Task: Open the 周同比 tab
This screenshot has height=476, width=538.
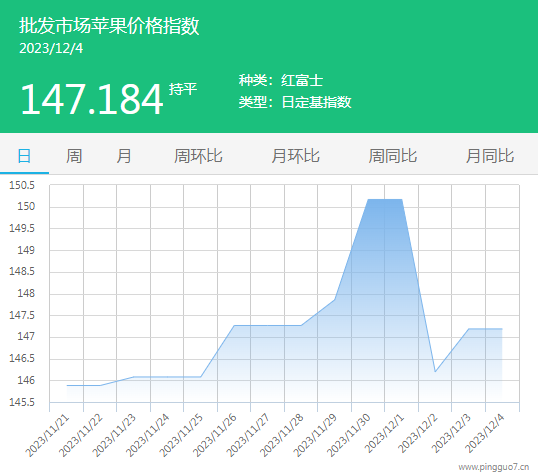Action: [393, 156]
